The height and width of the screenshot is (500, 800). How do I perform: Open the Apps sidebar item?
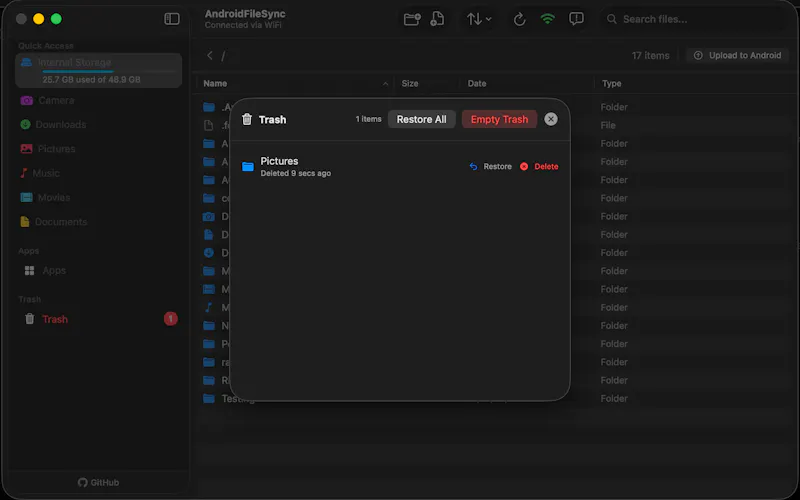[98, 270]
